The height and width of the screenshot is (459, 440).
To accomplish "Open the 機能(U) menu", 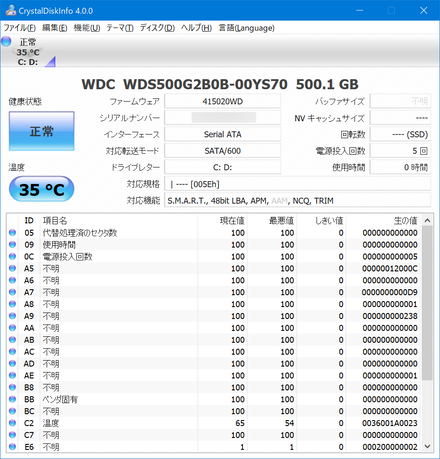I will click(x=87, y=28).
